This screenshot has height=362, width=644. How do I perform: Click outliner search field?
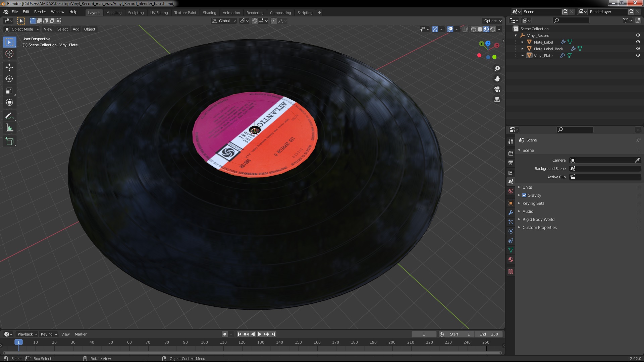coord(571,20)
